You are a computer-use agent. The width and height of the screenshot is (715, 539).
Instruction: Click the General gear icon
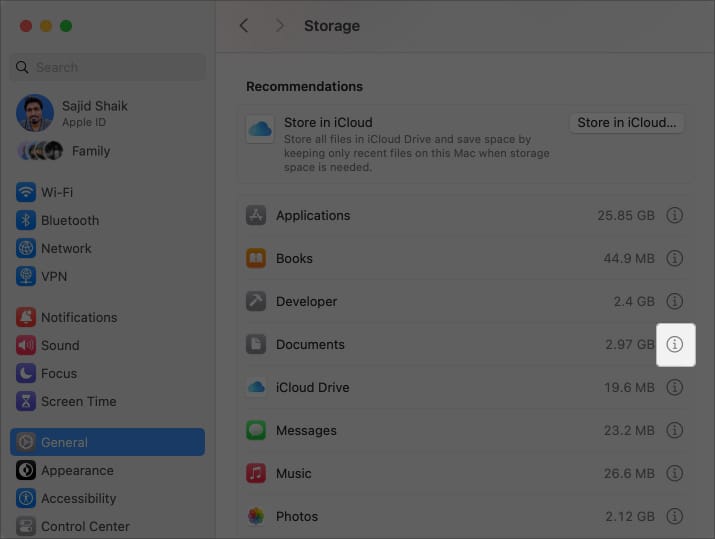click(26, 442)
